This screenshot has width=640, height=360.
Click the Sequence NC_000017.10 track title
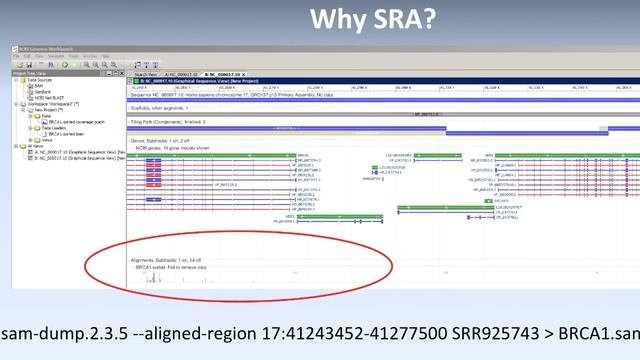[x=231, y=95]
